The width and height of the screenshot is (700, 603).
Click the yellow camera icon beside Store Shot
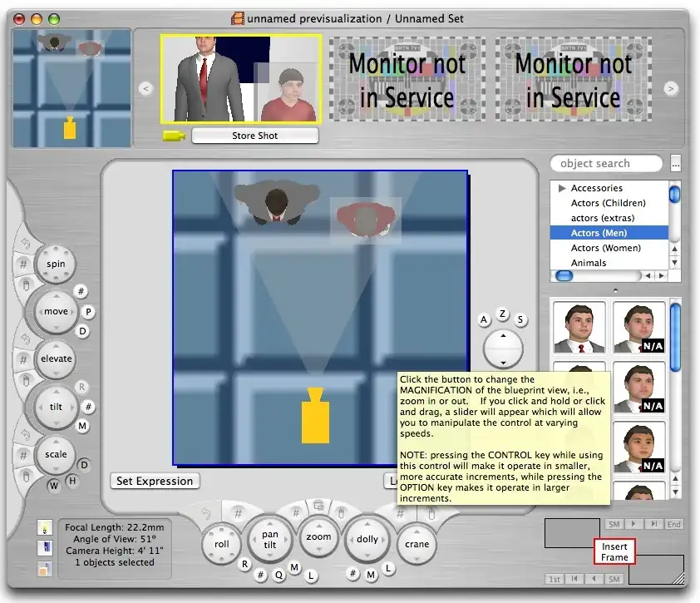[174, 136]
